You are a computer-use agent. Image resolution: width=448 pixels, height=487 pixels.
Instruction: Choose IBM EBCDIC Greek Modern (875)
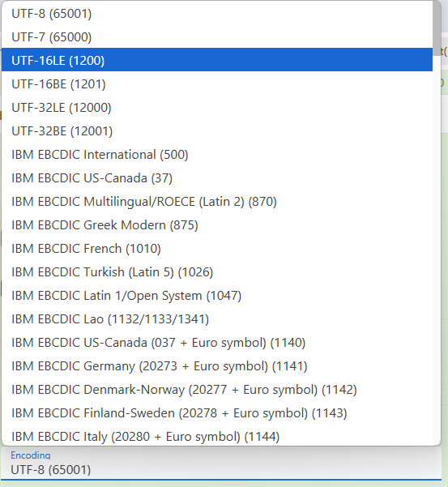[x=217, y=225]
